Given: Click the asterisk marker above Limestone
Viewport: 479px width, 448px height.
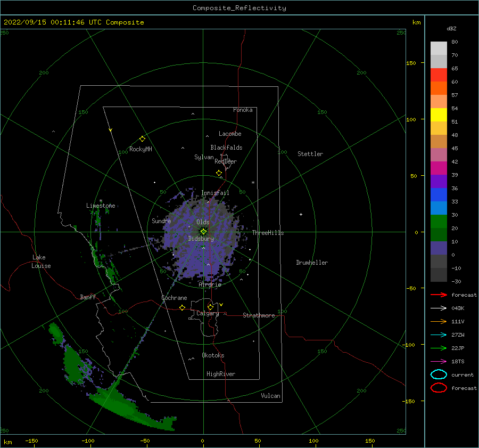Looking at the screenshot, I should [101, 201].
